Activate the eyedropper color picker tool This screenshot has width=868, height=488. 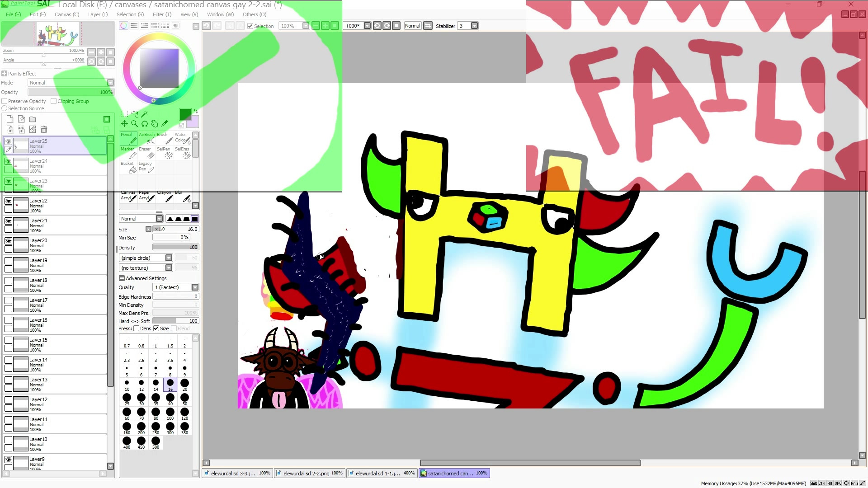165,123
